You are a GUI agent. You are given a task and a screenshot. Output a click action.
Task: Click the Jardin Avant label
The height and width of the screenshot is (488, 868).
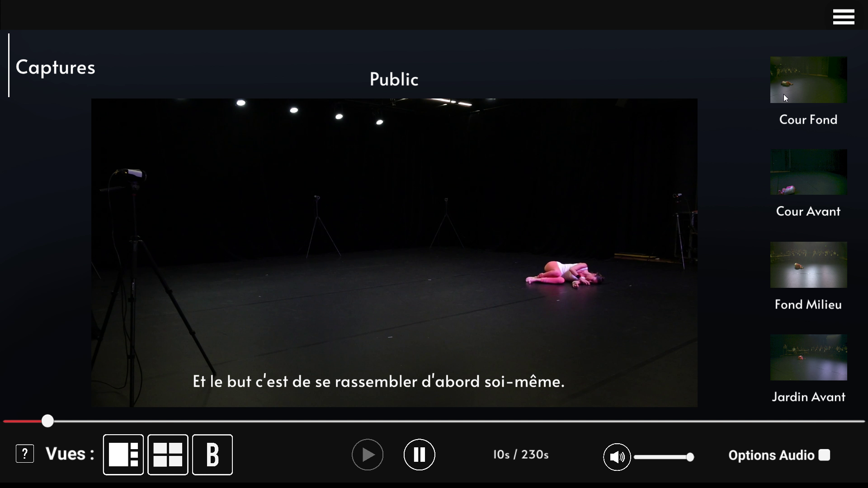pyautogui.click(x=808, y=397)
